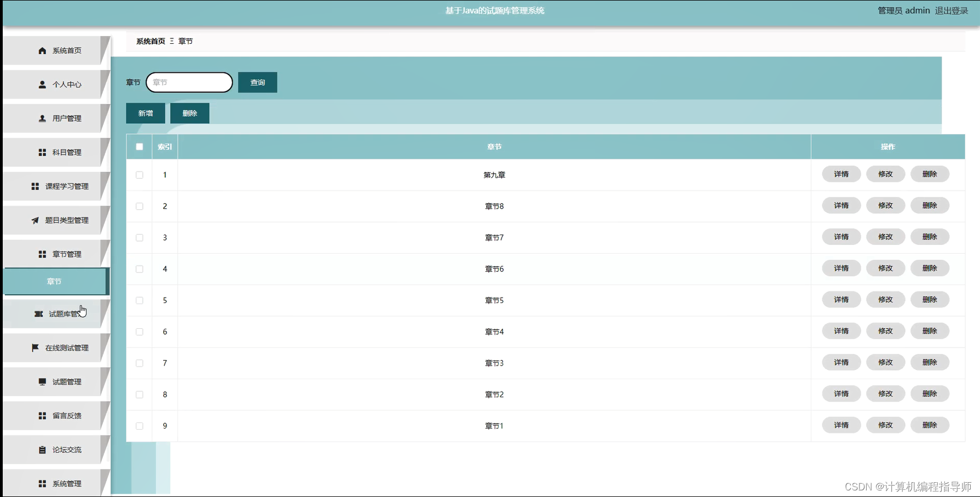
Task: Check the box for row 章节6
Action: pos(140,269)
